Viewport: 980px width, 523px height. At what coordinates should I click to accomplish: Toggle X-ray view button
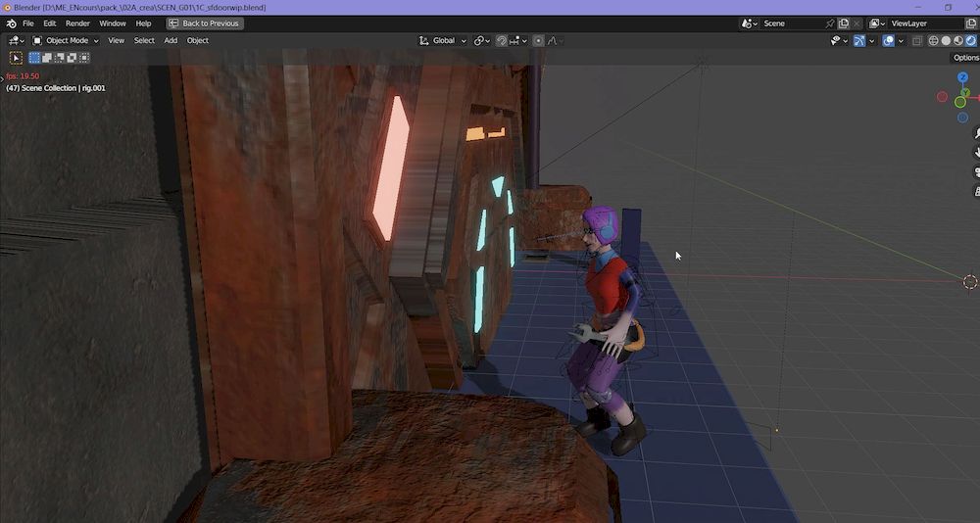tap(917, 41)
